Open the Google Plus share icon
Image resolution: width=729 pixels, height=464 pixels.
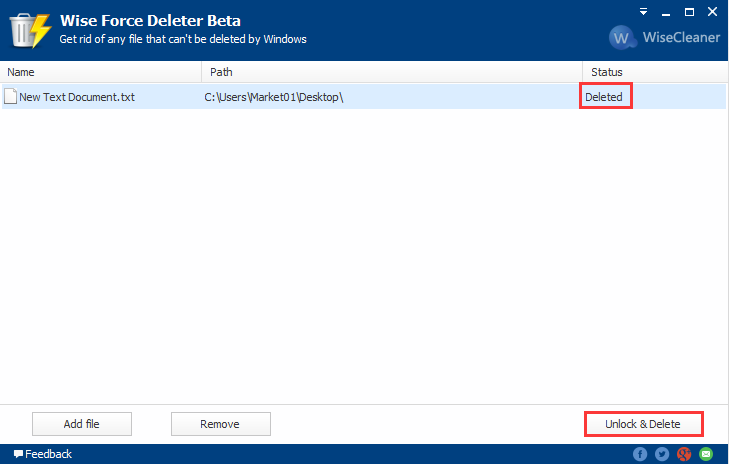(684, 454)
